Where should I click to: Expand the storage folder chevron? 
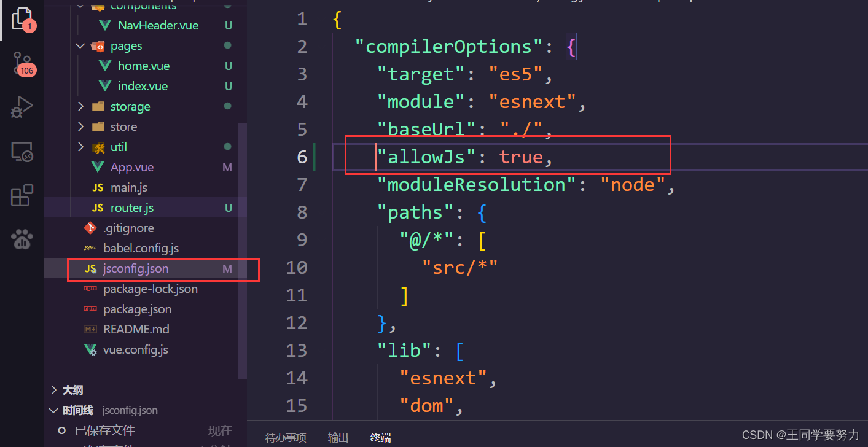pos(80,107)
